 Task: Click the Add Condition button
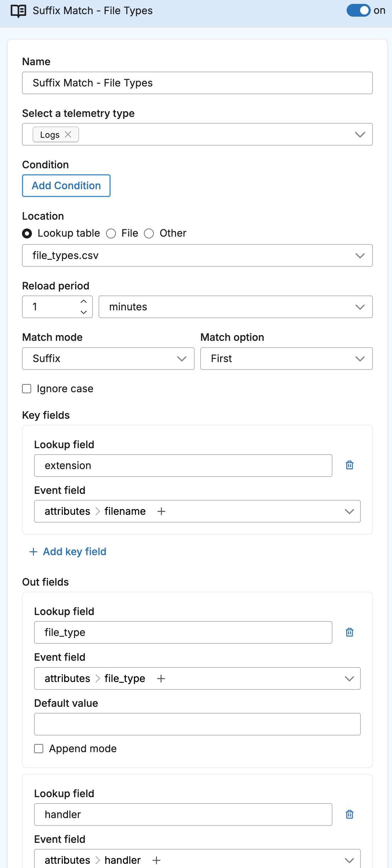(66, 186)
